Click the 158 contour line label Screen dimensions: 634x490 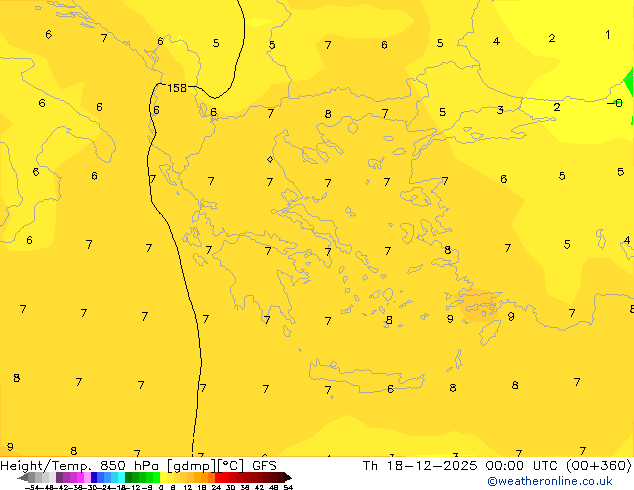[x=177, y=88]
